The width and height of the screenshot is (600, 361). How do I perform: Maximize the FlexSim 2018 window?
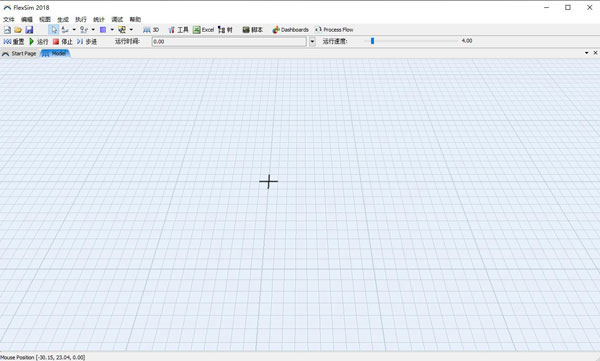[x=568, y=7]
